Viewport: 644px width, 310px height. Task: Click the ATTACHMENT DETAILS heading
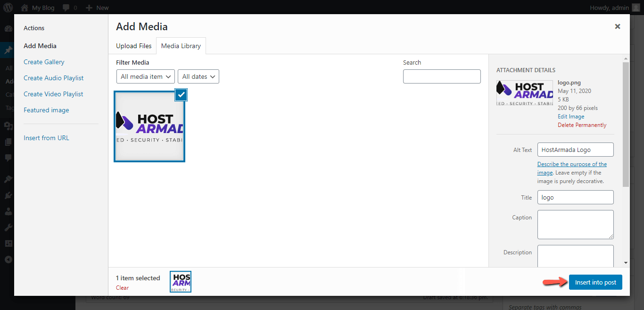526,70
